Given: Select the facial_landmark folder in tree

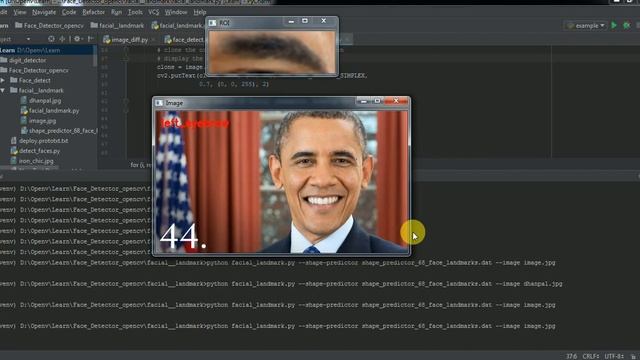Looking at the screenshot, I should (x=37, y=91).
